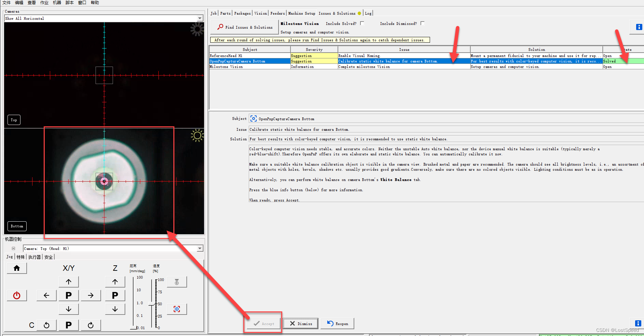
Task: Select the Milestone Vision issue row
Action: tap(427, 67)
